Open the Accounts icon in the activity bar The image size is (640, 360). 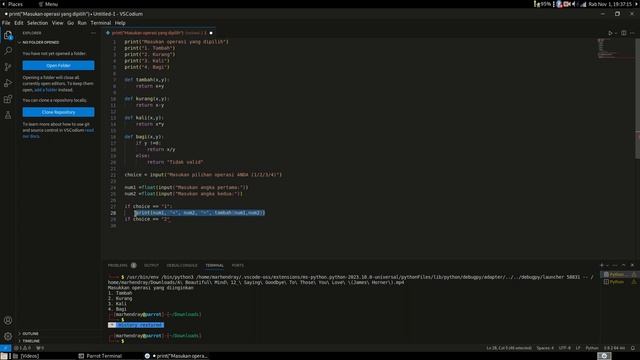[x=8, y=321]
